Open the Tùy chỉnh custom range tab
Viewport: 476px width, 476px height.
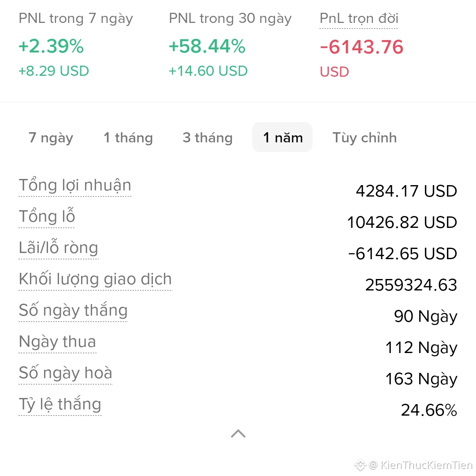[364, 138]
